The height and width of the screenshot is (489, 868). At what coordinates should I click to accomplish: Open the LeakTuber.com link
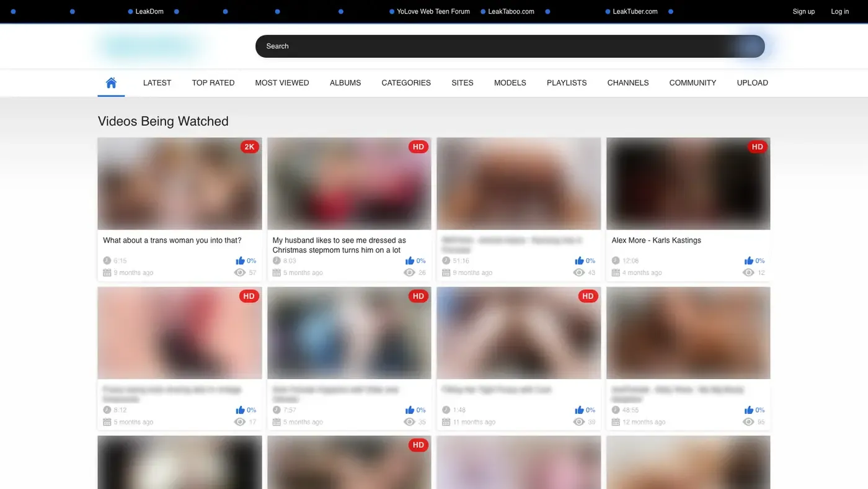click(x=635, y=11)
